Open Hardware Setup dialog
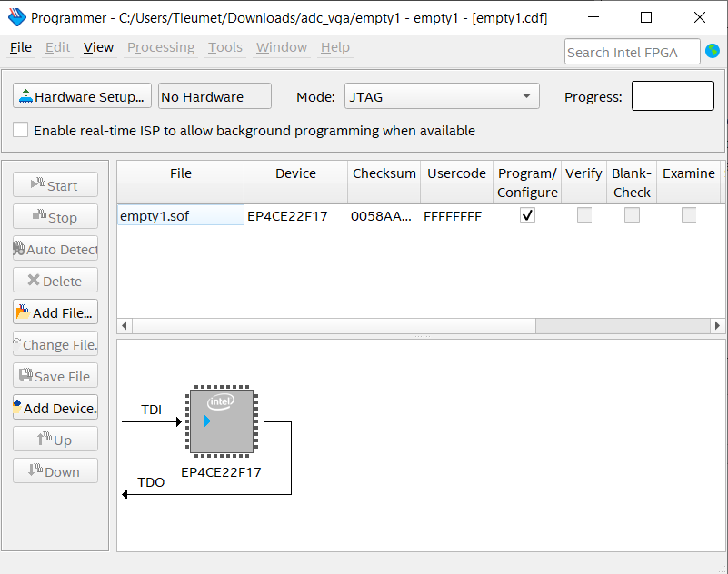 82,96
